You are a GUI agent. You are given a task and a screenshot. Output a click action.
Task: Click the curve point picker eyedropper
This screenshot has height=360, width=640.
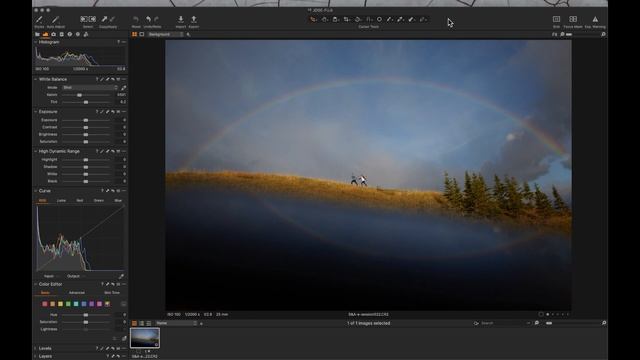121,276
